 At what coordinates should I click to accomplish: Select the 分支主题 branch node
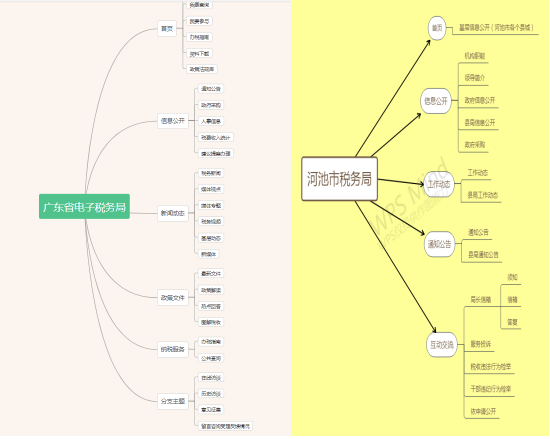point(173,401)
